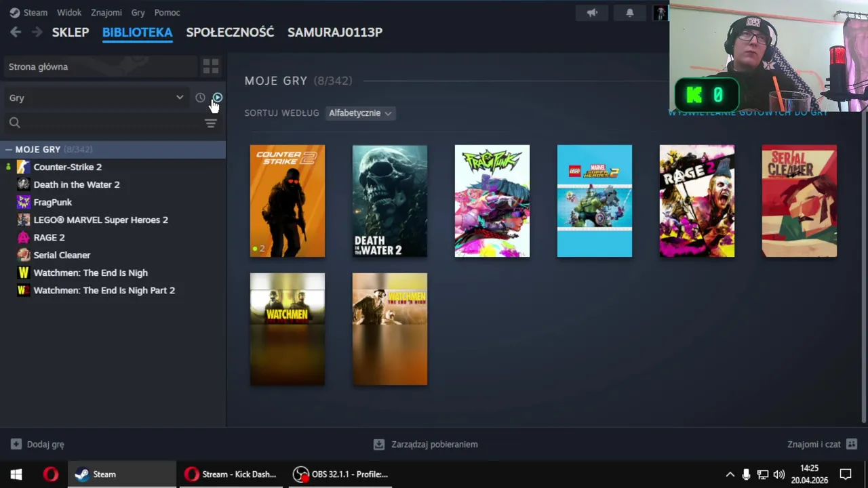Click the back navigation arrow

pyautogui.click(x=16, y=32)
